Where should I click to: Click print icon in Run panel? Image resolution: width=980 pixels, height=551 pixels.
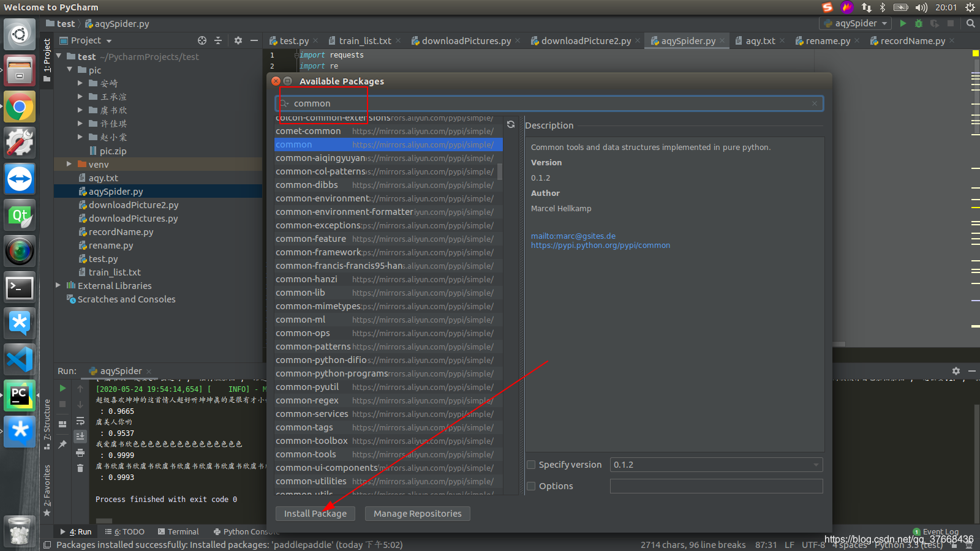coord(80,453)
